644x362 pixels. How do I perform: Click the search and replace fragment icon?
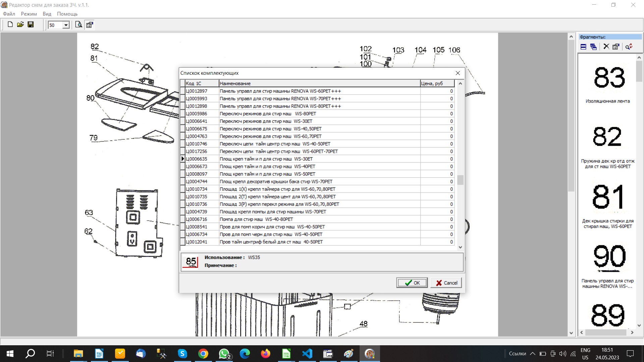click(629, 47)
